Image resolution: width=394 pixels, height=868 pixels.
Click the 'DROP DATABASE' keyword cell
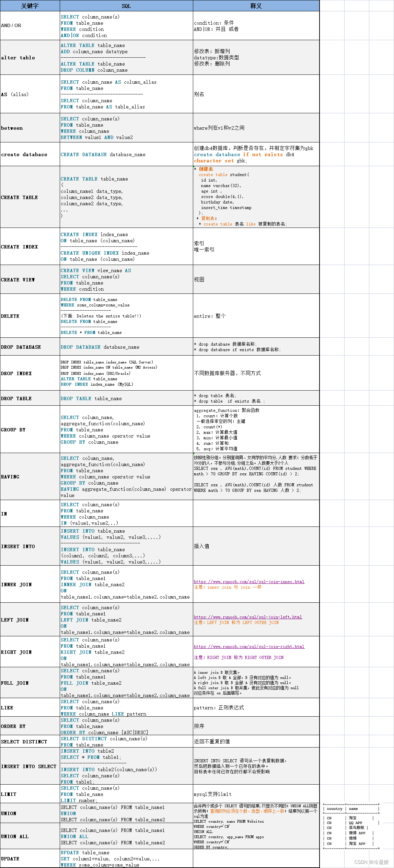pos(30,347)
